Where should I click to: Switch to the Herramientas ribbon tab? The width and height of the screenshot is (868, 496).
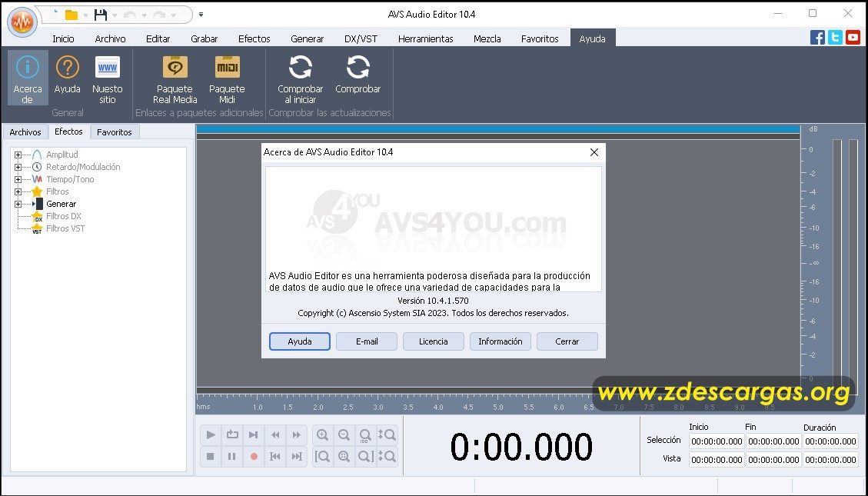426,38
